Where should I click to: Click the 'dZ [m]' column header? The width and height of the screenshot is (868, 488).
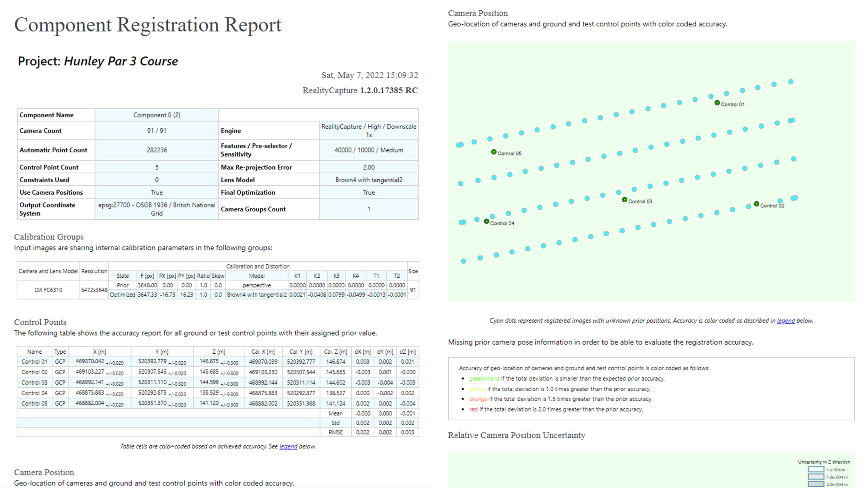tap(408, 352)
